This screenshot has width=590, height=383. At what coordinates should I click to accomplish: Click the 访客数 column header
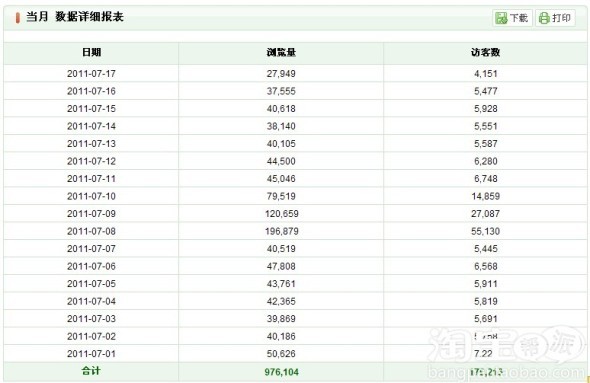(x=485, y=52)
